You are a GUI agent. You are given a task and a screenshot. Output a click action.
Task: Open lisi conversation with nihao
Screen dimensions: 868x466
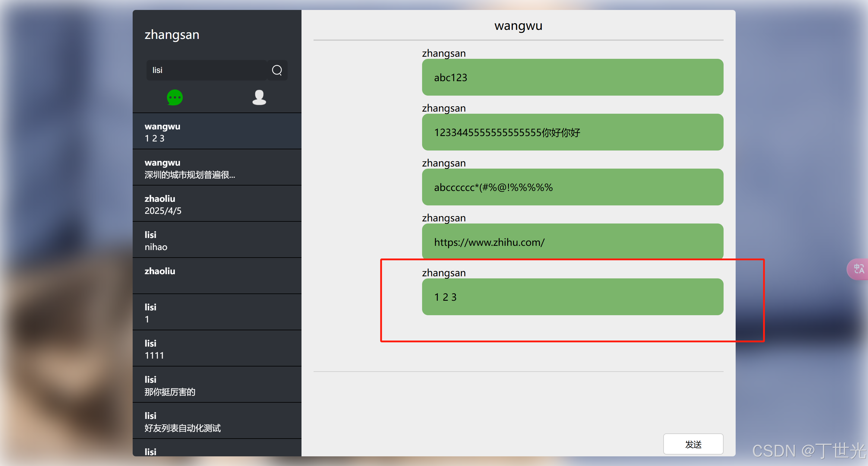click(217, 240)
